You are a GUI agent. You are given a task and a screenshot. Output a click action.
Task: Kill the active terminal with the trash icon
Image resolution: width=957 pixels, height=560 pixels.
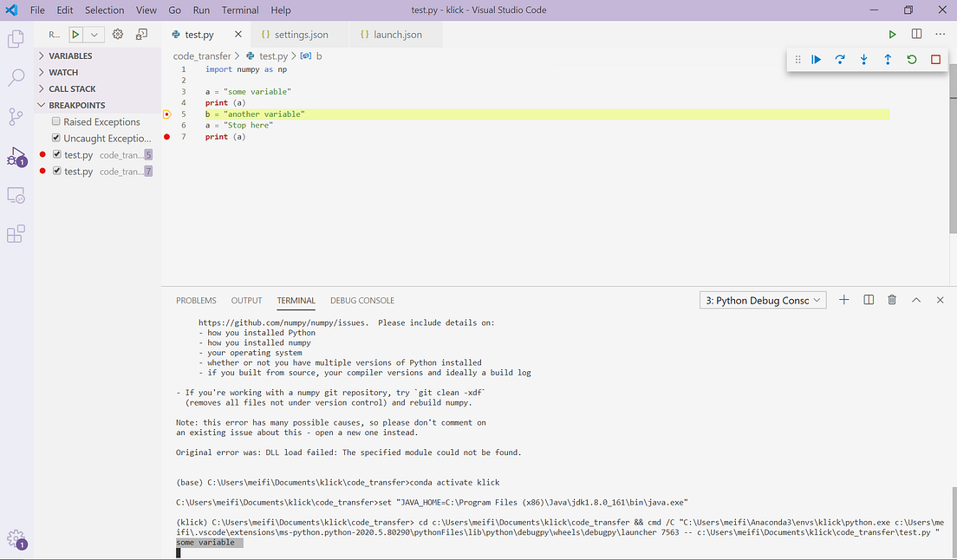point(891,299)
